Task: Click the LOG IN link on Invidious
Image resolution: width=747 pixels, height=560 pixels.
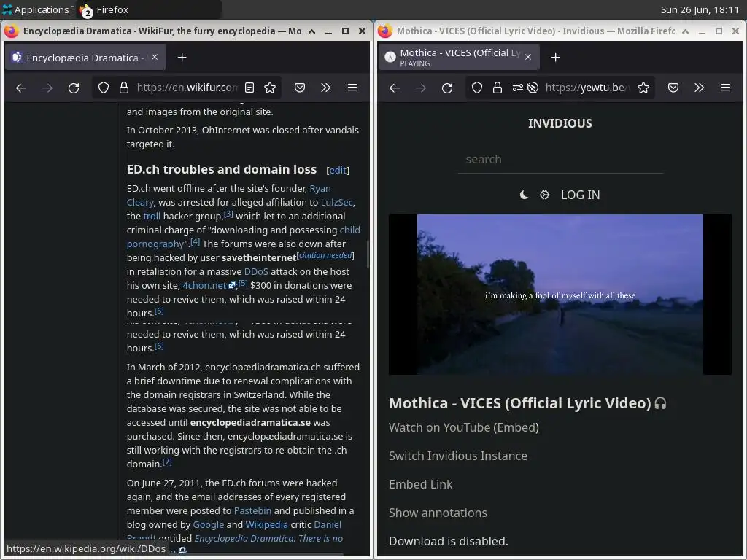Action: pos(580,195)
